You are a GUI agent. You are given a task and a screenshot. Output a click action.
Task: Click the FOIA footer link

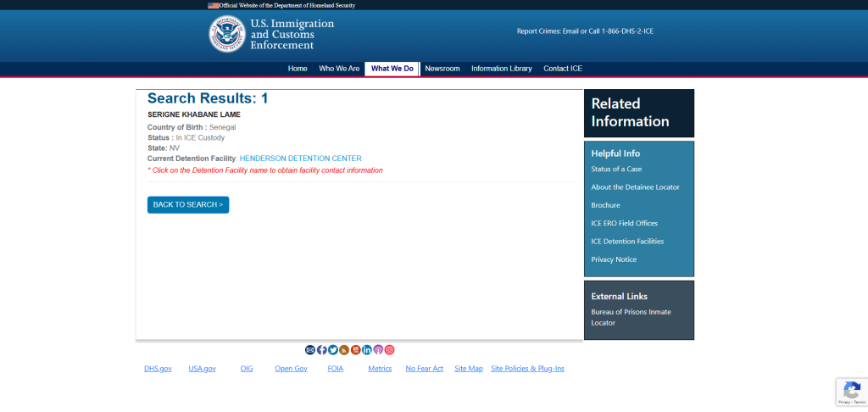click(x=336, y=369)
